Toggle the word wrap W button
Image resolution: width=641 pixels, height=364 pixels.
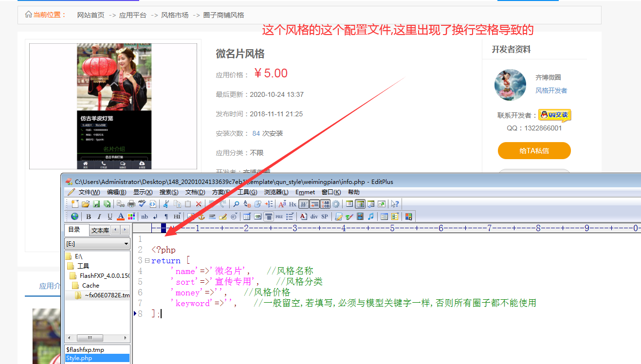click(x=303, y=204)
